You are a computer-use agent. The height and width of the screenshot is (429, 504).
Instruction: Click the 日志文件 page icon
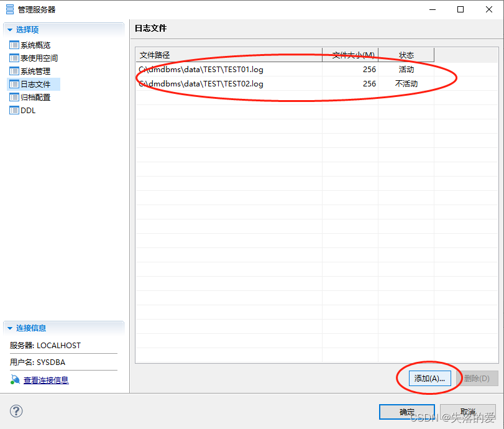(14, 85)
